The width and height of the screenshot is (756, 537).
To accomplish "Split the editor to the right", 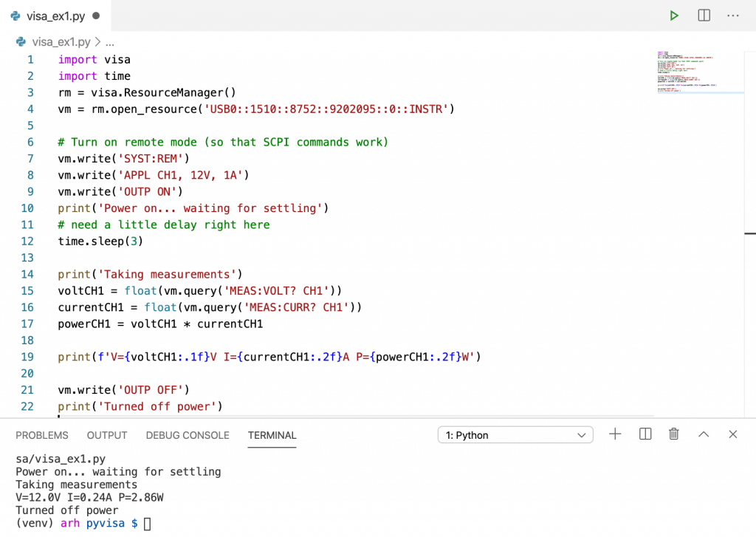I will click(704, 16).
